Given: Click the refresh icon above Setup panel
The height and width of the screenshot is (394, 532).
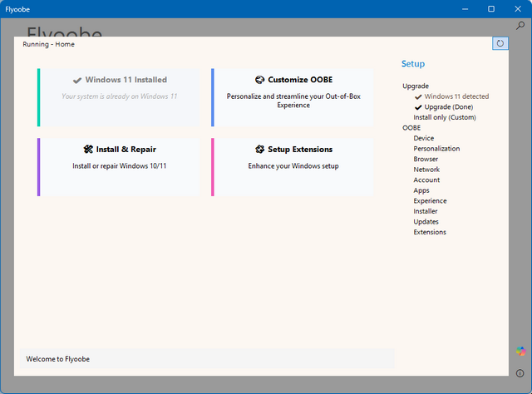Looking at the screenshot, I should point(500,43).
